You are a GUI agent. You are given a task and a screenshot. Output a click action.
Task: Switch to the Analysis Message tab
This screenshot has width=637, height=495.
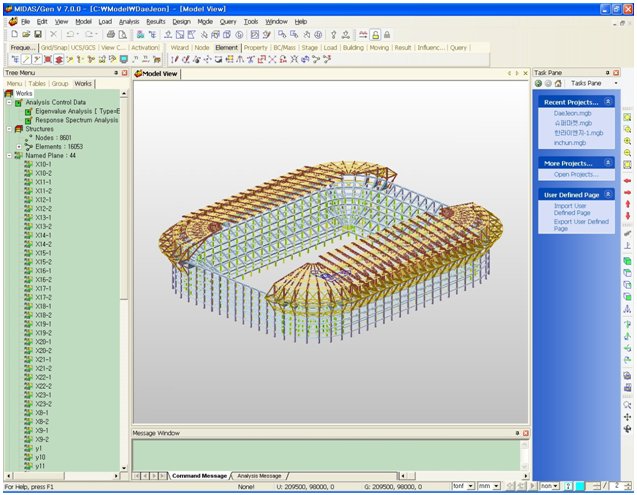click(258, 475)
